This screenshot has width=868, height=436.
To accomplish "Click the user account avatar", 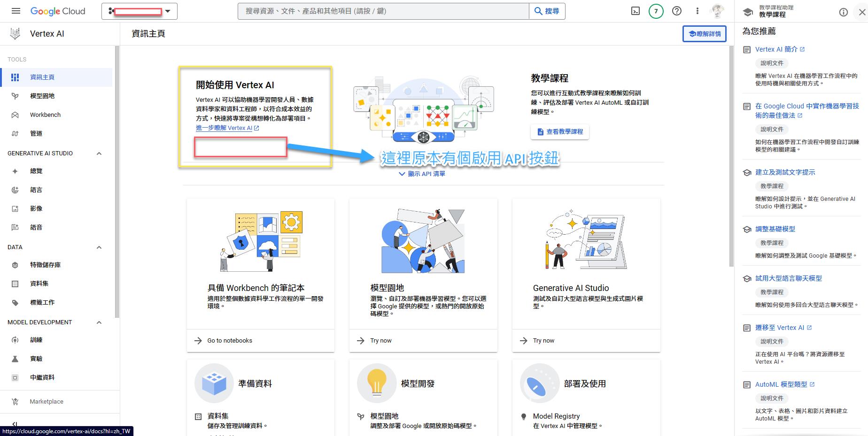I will (x=717, y=11).
